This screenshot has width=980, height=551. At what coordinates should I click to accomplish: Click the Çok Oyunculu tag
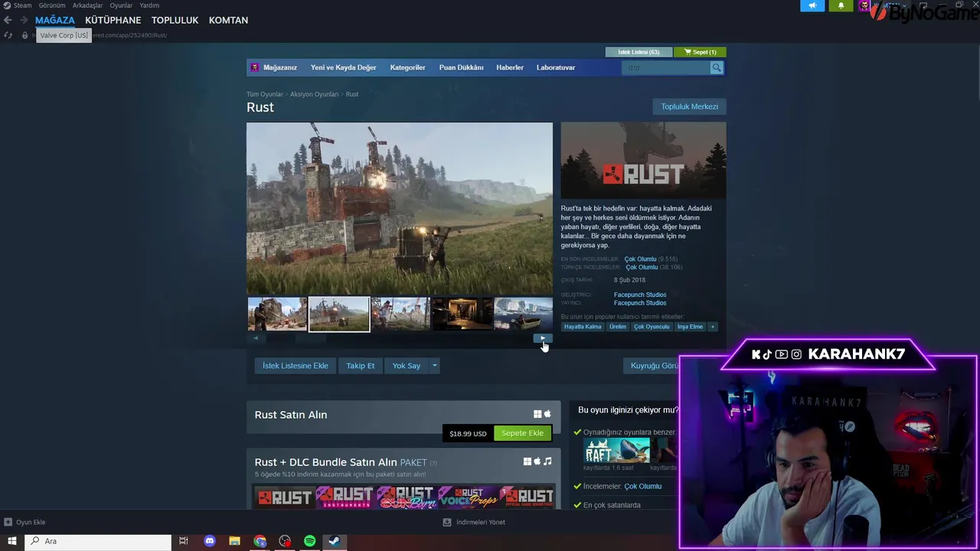652,327
